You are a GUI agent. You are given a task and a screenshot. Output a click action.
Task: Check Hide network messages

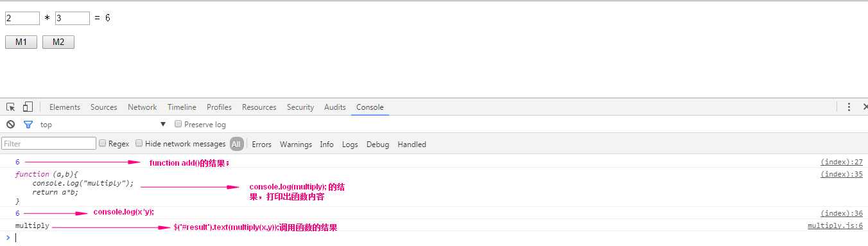point(139,144)
